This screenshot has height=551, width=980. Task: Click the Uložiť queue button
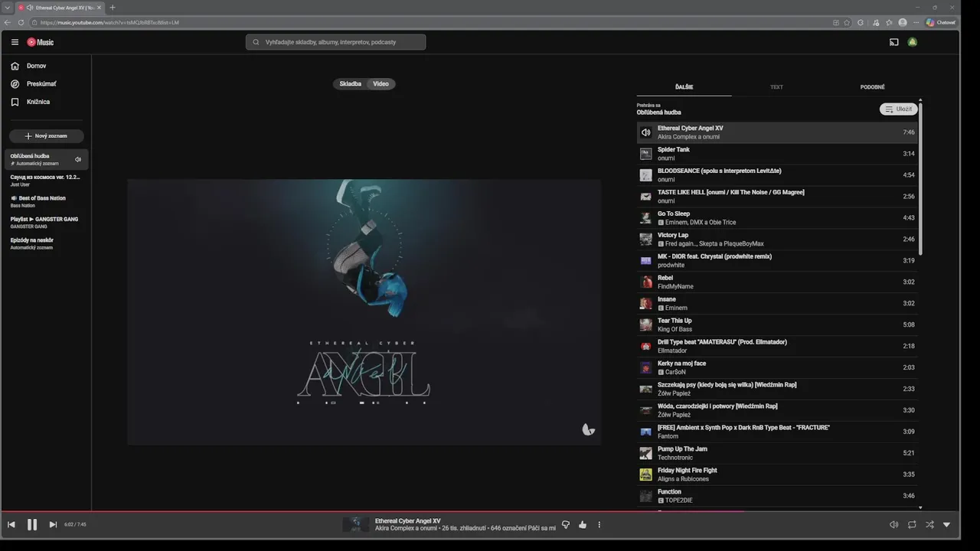898,109
